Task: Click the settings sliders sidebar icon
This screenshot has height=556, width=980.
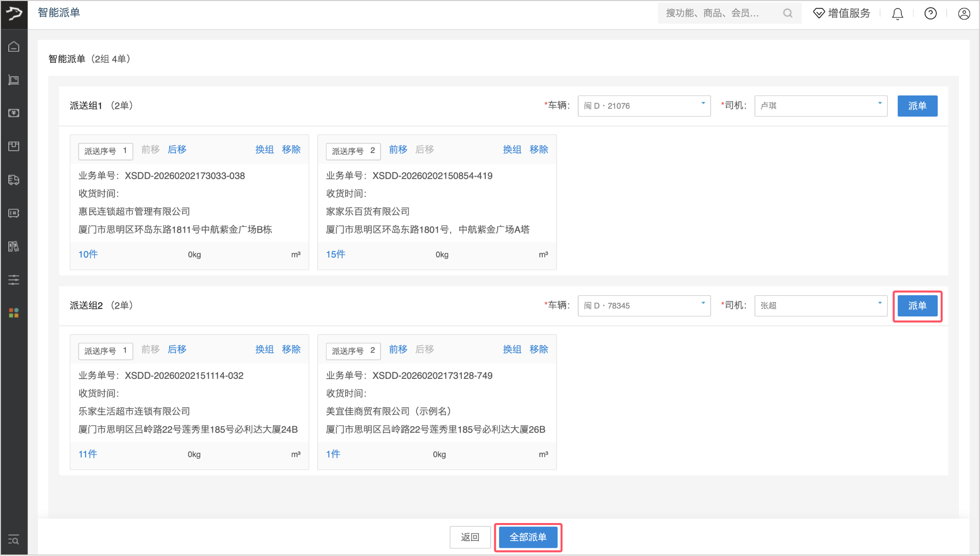Action: 14,280
